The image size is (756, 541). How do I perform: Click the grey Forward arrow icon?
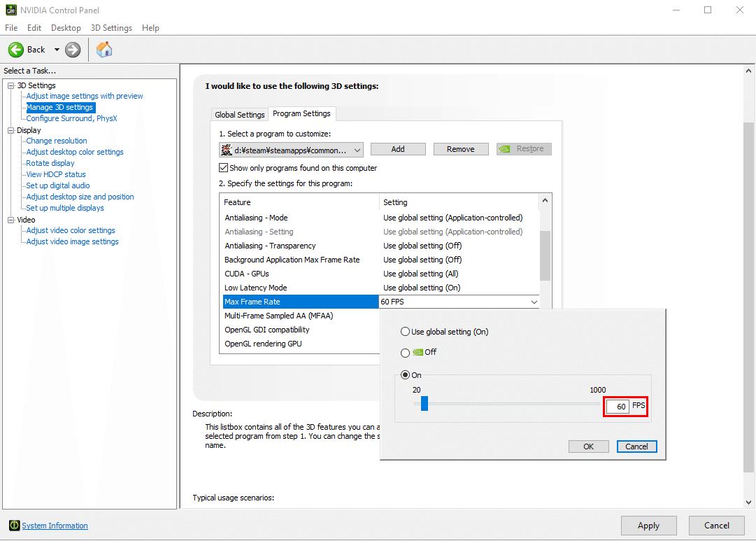[73, 49]
